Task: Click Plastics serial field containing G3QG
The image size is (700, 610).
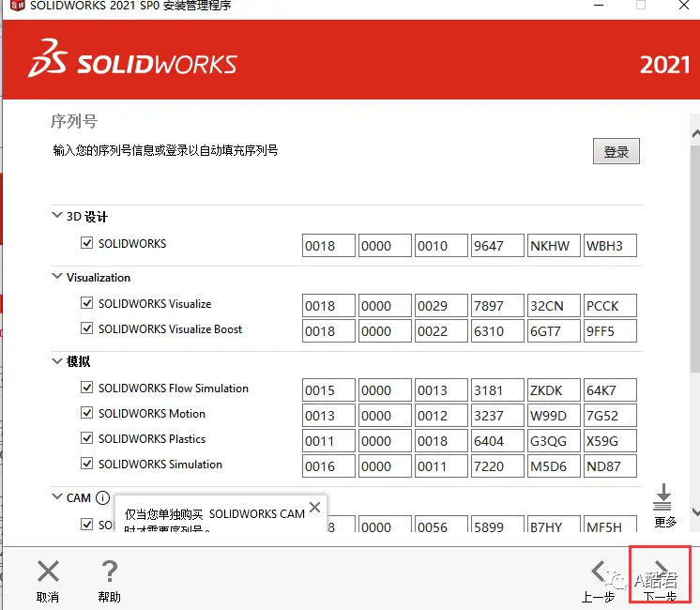Action: pos(554,441)
